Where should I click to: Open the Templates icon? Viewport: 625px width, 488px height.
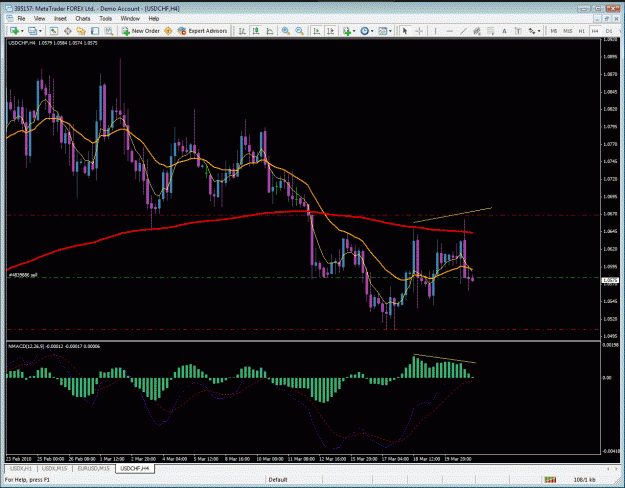pos(382,31)
